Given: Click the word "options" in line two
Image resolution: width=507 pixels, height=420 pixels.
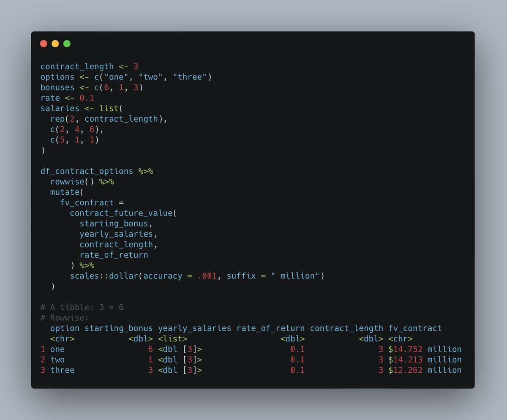Looking at the screenshot, I should click(57, 77).
